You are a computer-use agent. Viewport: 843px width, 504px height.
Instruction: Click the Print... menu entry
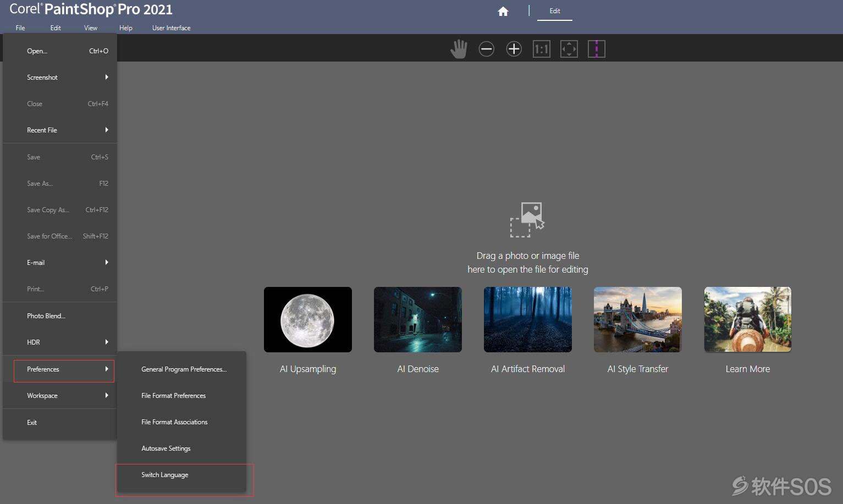[60, 289]
